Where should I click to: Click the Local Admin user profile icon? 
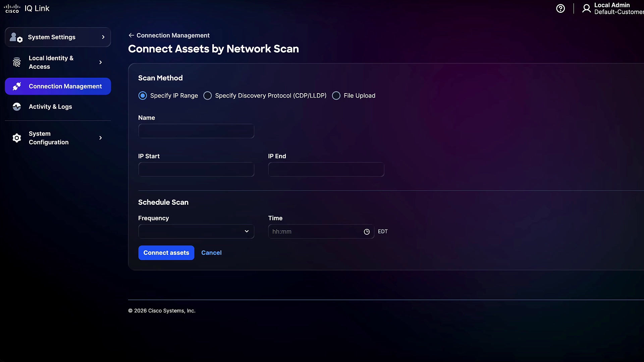pyautogui.click(x=586, y=8)
